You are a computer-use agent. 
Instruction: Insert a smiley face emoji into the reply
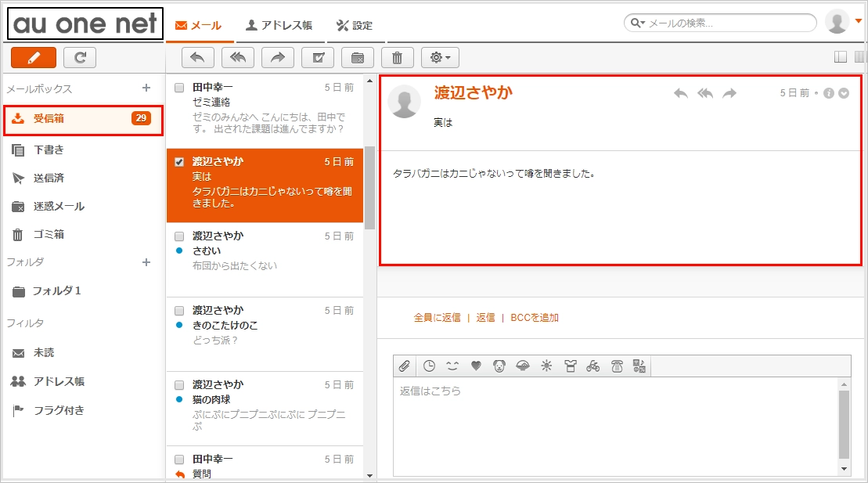pos(452,365)
